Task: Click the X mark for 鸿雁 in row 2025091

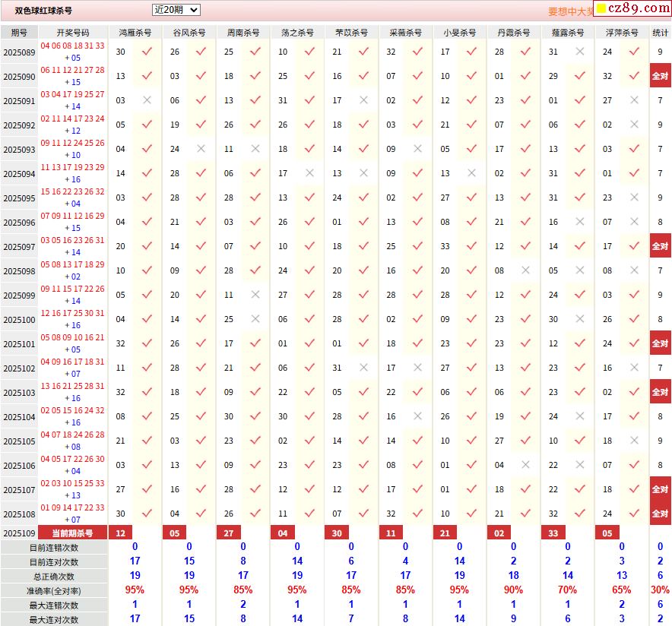Action: pos(147,100)
